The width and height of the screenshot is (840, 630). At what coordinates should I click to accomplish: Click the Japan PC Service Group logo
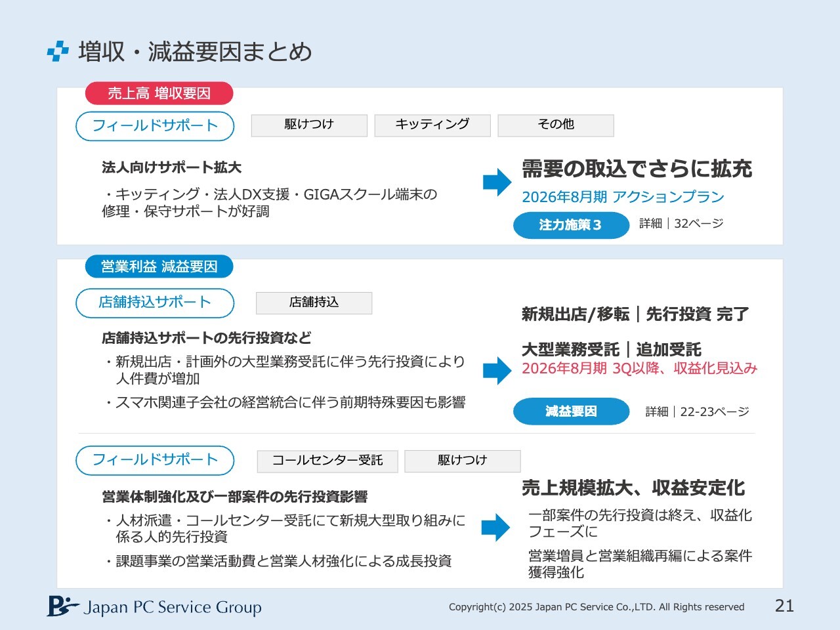point(154,606)
